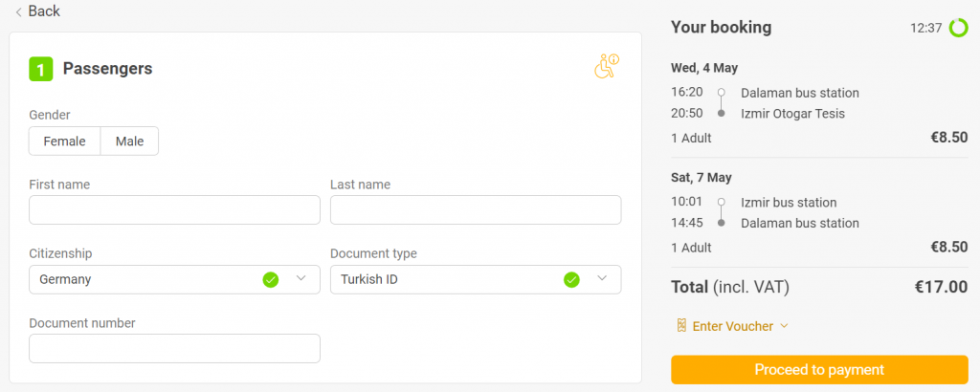The width and height of the screenshot is (980, 392).
Task: Open the Document type dropdown chevron
Action: pyautogui.click(x=602, y=278)
